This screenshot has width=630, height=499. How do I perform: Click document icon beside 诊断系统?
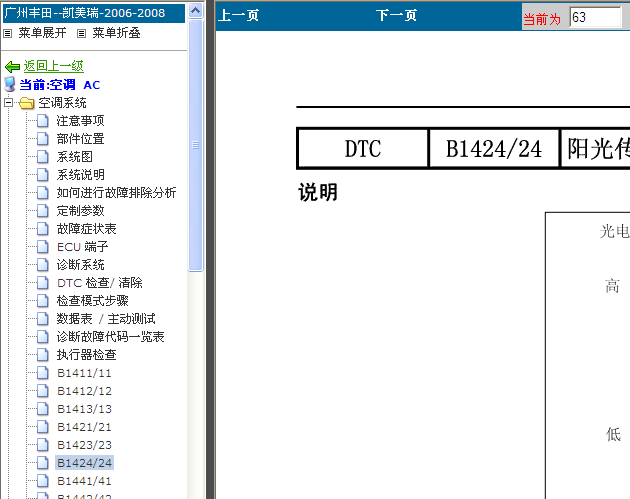click(x=43, y=265)
